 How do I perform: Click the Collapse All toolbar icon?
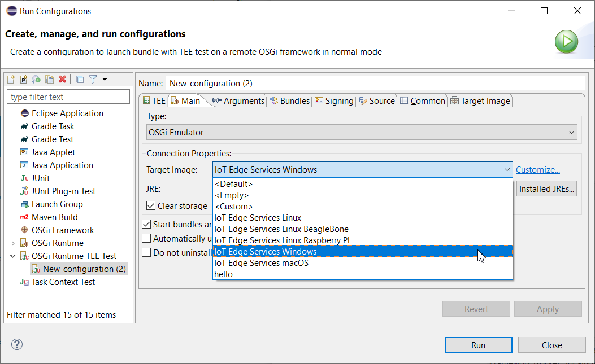click(80, 80)
